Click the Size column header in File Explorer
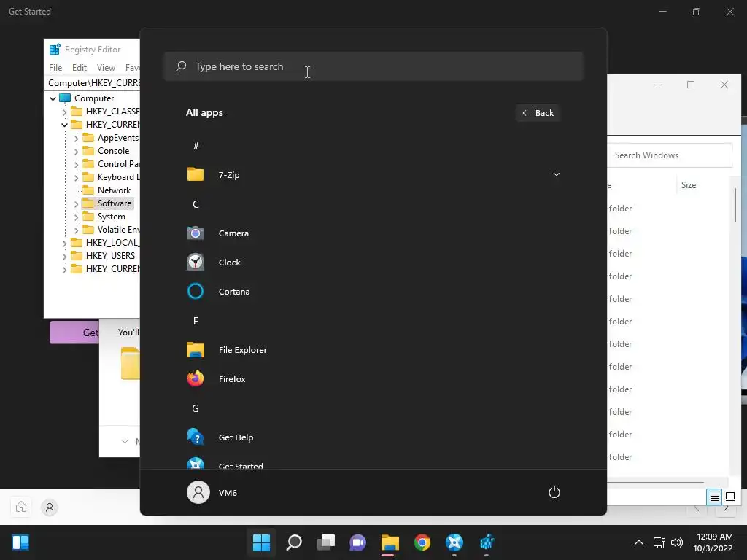The height and width of the screenshot is (560, 747). tap(689, 185)
